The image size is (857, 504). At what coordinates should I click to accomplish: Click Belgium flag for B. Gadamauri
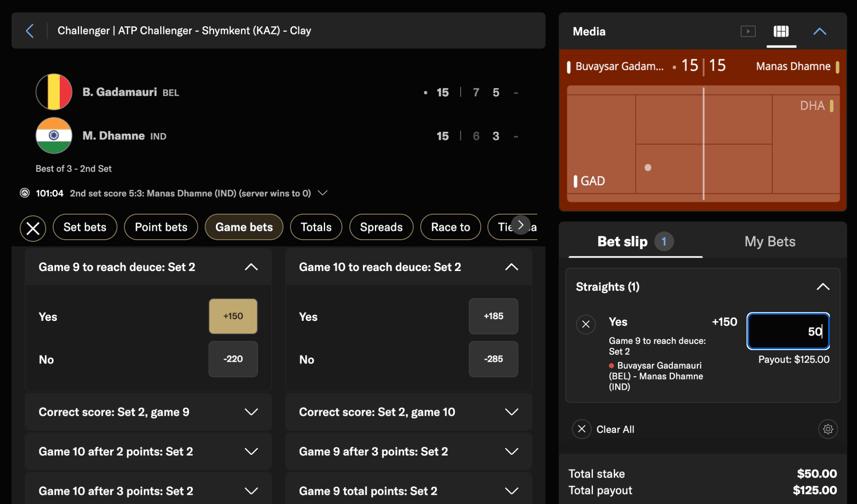[x=54, y=92]
